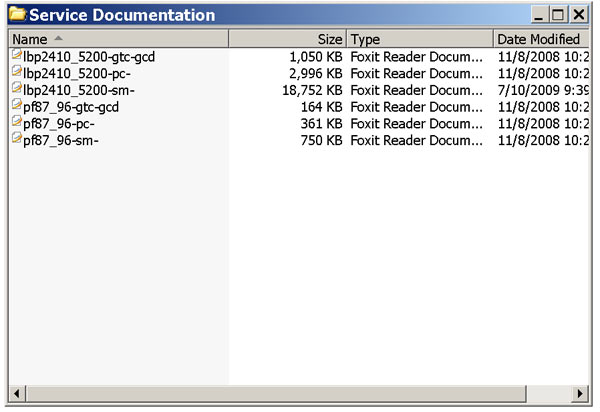Sort files by the Size column header
The height and width of the screenshot is (412, 600).
[x=287, y=39]
